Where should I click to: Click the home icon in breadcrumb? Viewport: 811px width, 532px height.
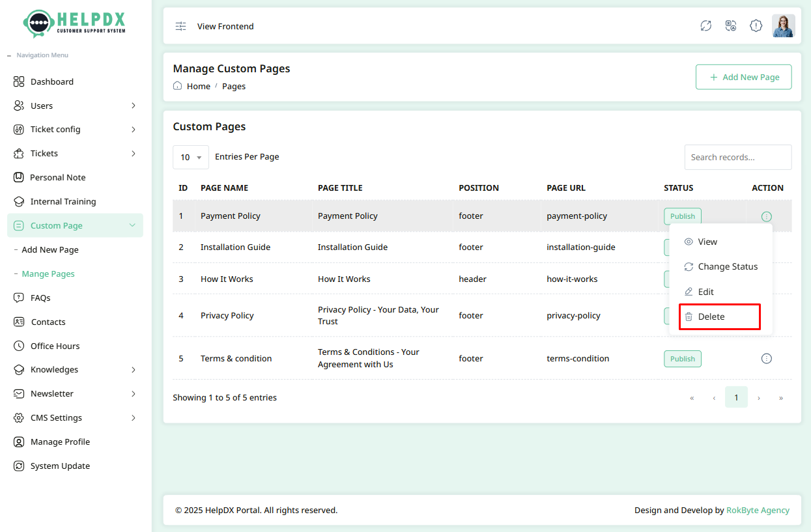coord(177,86)
